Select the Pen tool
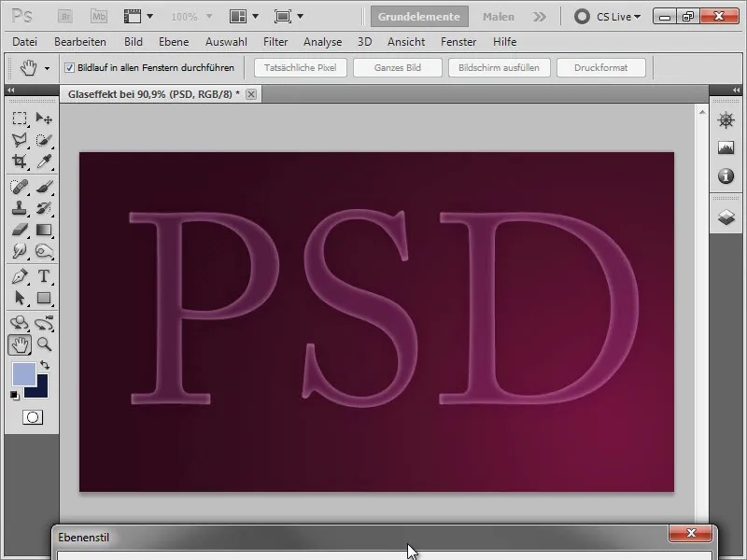 [x=20, y=276]
